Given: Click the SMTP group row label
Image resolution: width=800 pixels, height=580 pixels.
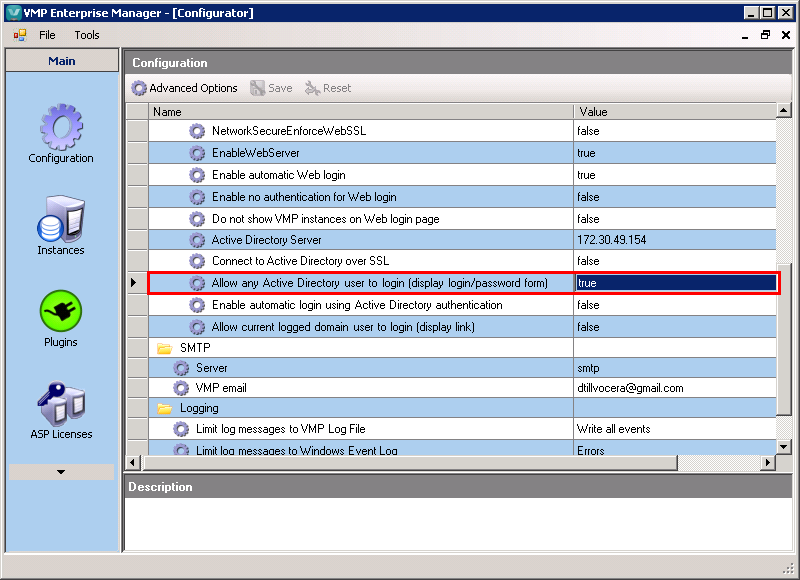Looking at the screenshot, I should point(195,348).
